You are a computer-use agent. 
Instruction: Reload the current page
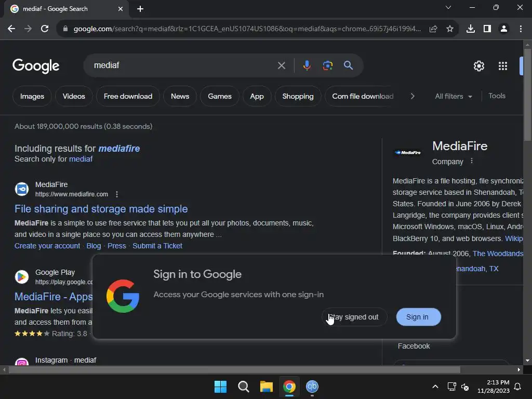click(45, 29)
